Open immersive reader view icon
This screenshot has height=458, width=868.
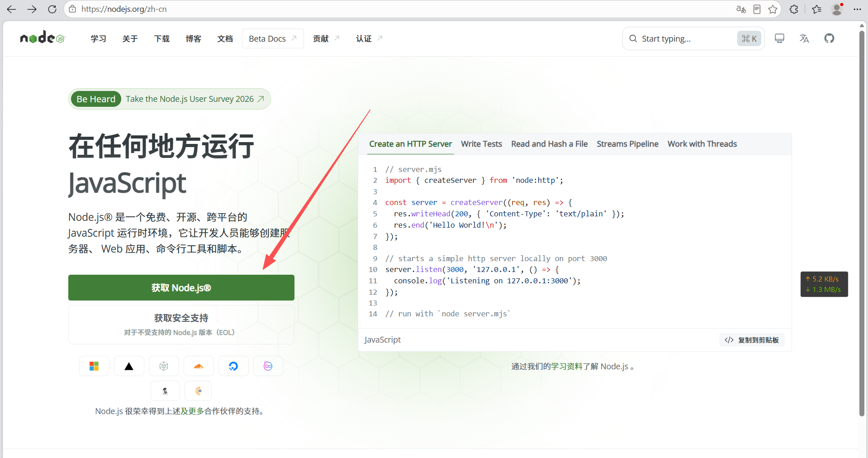pos(757,9)
